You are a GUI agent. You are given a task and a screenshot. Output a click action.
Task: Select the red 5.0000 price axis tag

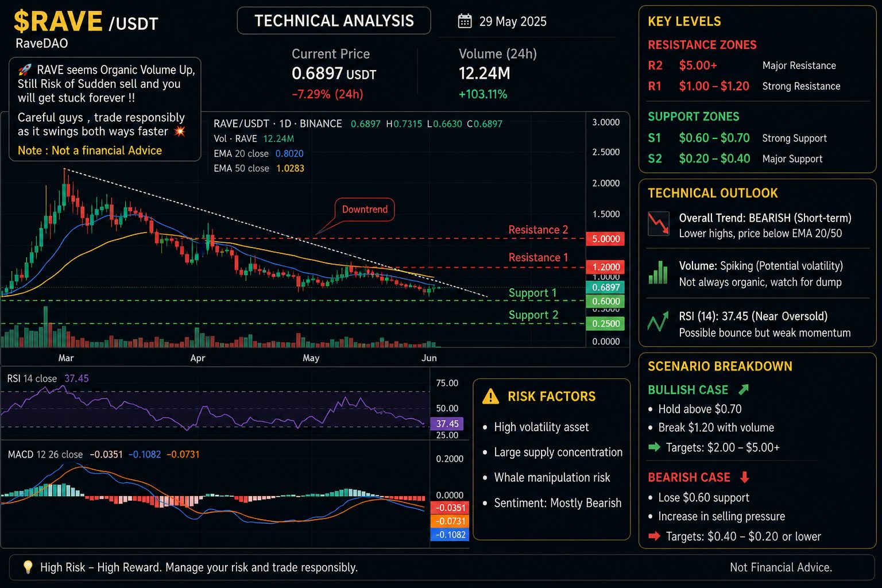[605, 239]
